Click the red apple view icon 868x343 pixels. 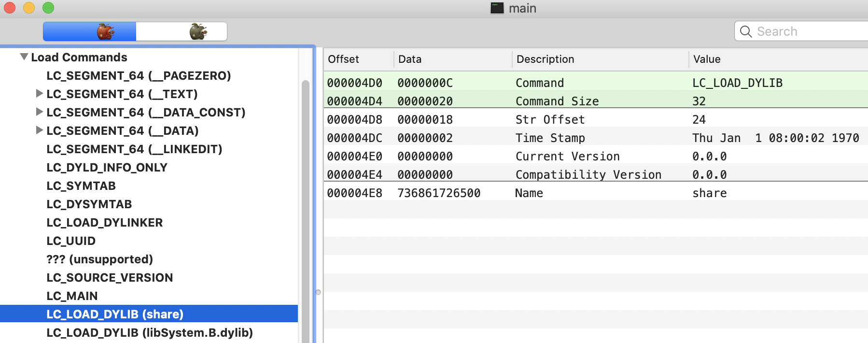click(x=105, y=31)
